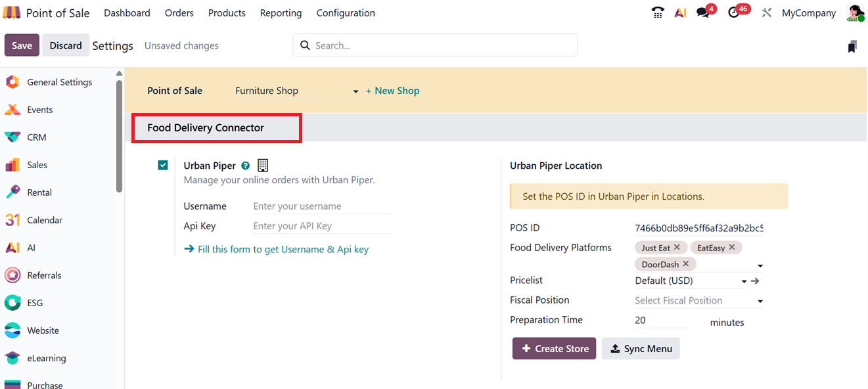The image size is (868, 389).
Task: Open the AI assistant icon in top bar
Action: pyautogui.click(x=680, y=13)
